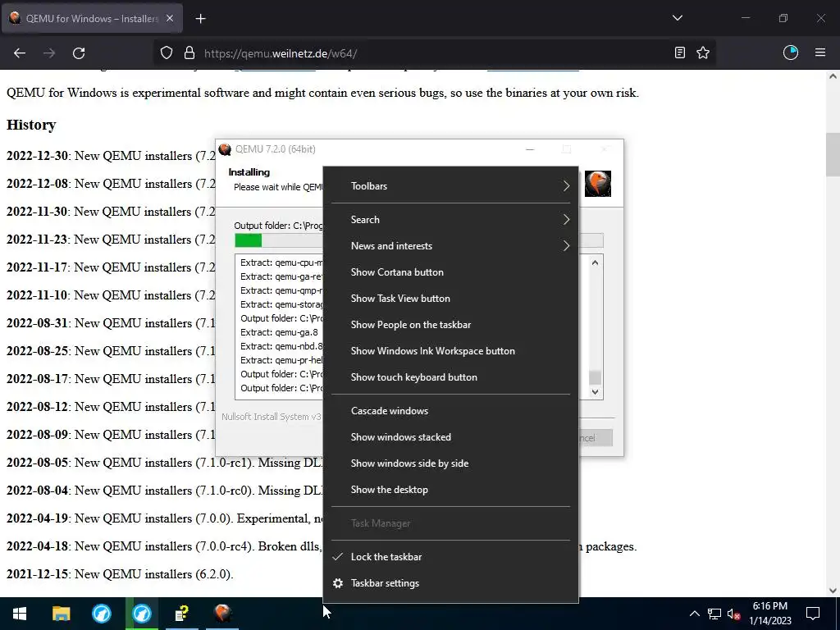
Task: Open a new browser tab
Action: tap(200, 19)
